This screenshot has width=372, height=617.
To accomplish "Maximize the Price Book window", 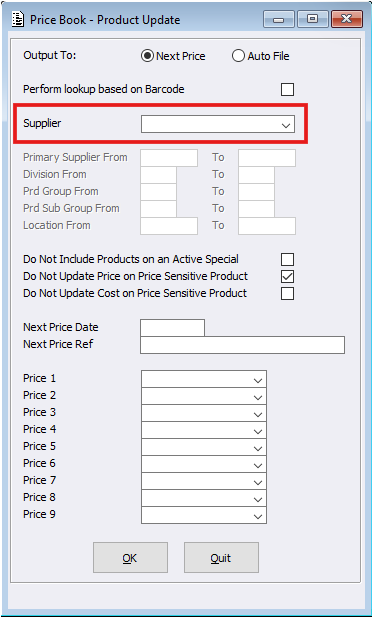I will coord(313,19).
